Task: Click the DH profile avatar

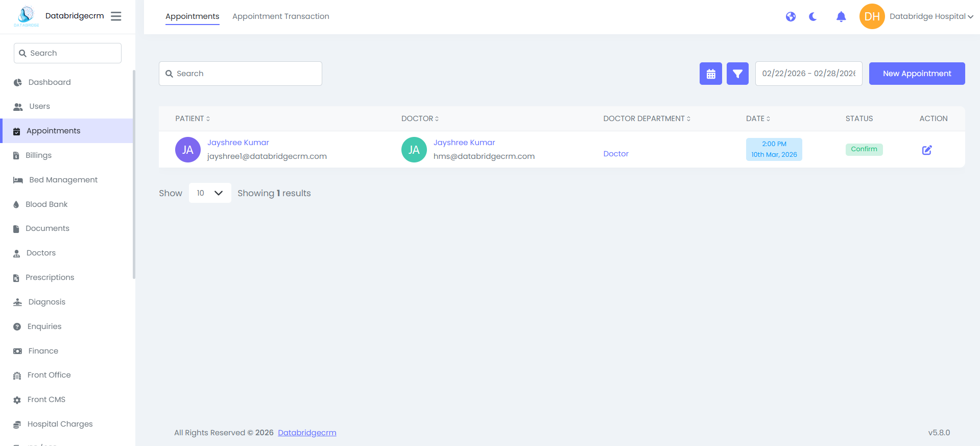Action: (872, 16)
